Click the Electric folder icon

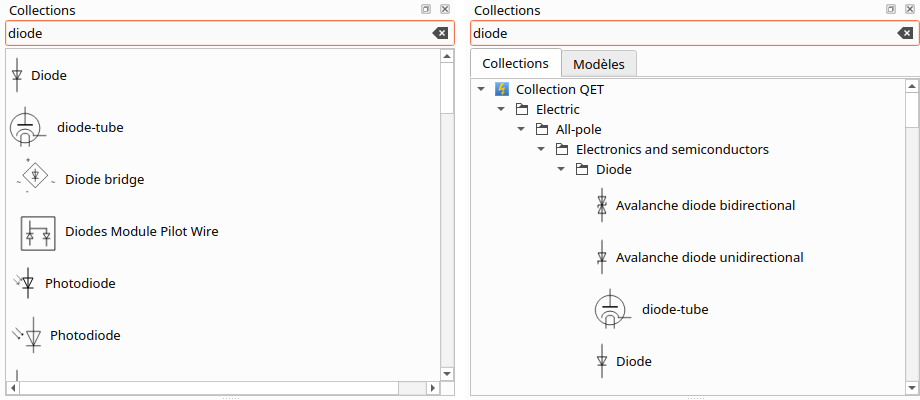click(522, 109)
